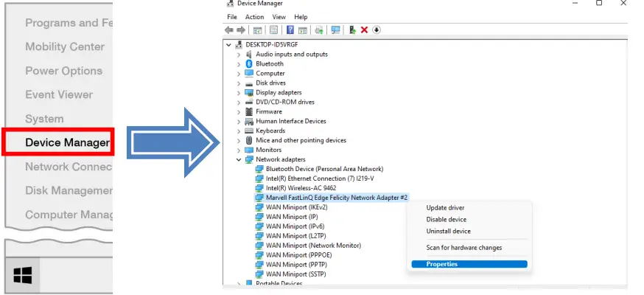Expand the Disk drives chevron

(239, 83)
